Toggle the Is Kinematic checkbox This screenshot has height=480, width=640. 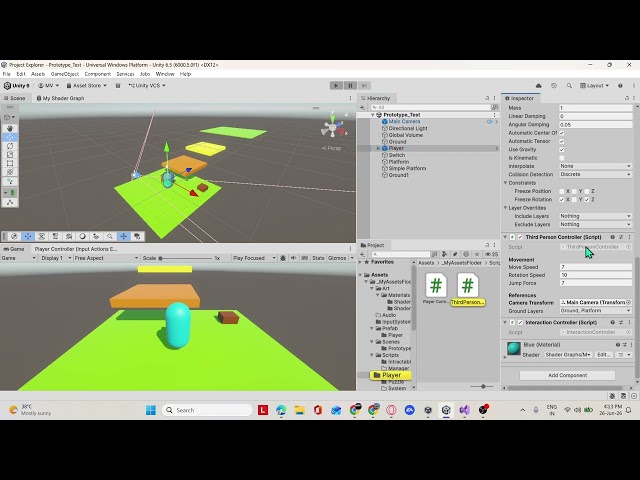point(562,158)
